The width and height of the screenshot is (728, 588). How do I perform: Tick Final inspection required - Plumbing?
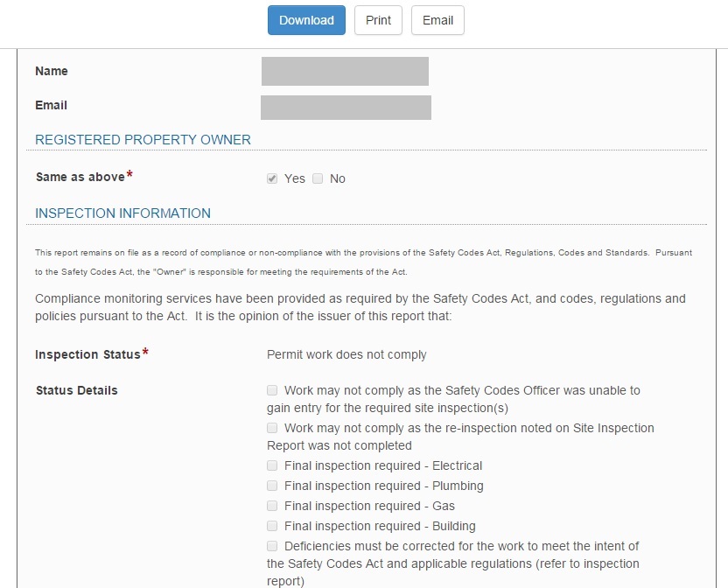point(273,486)
